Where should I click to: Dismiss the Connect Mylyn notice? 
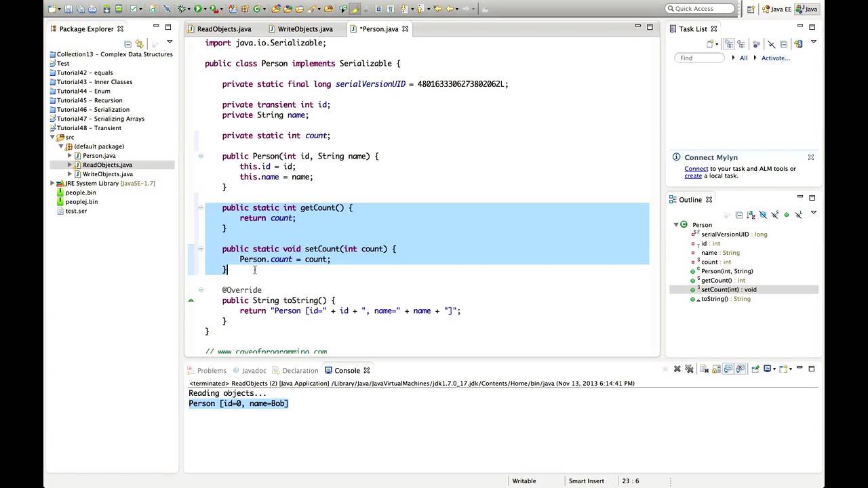pyautogui.click(x=811, y=157)
